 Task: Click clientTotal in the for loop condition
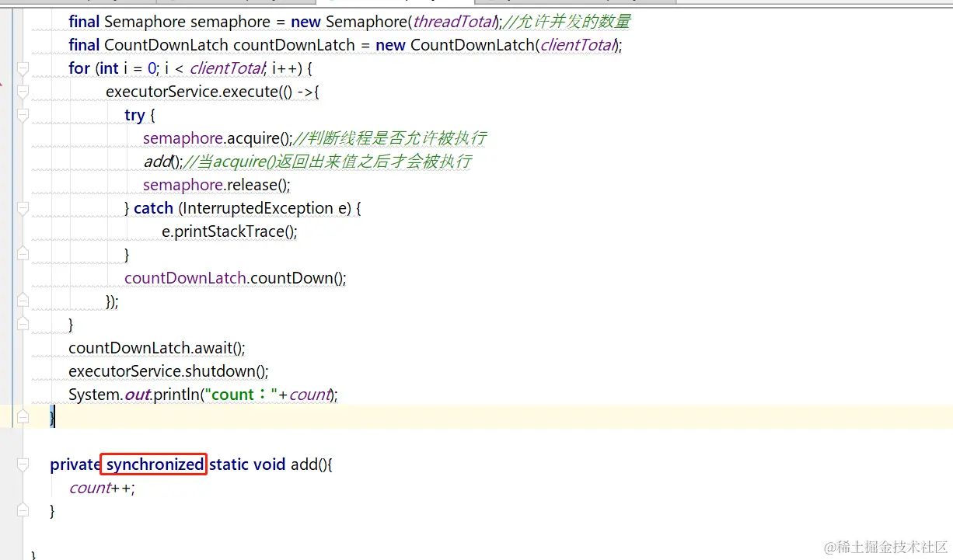[227, 68]
